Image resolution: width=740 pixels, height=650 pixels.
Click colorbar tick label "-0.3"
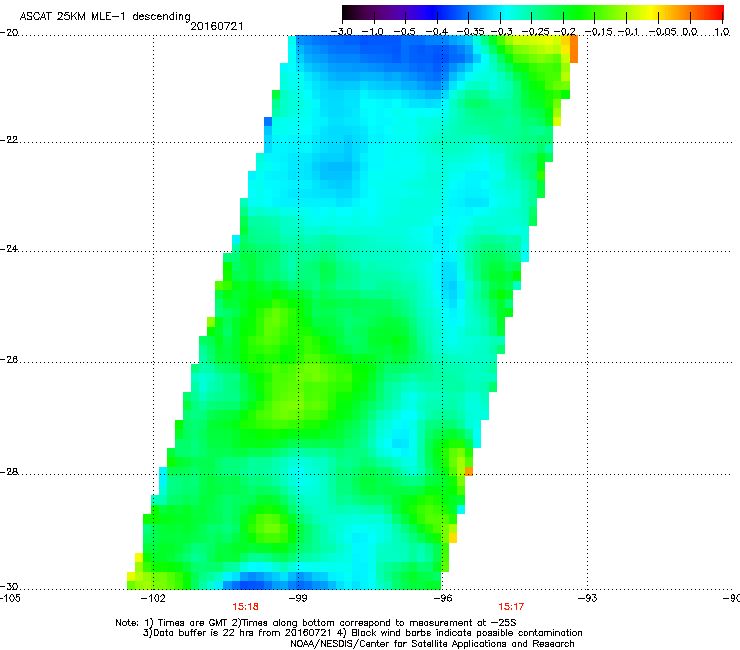click(x=502, y=32)
